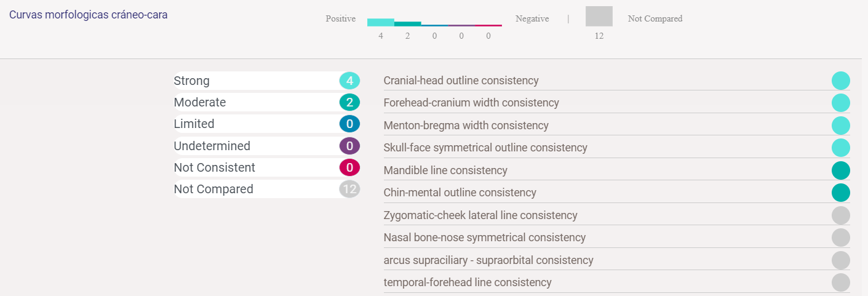Click the Mandible line consistency status circle
The height and width of the screenshot is (296, 868).
tap(840, 170)
